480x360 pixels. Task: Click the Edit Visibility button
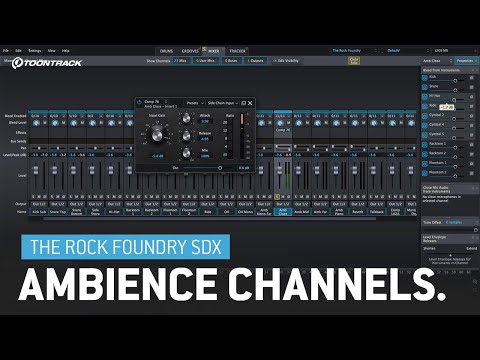click(x=286, y=61)
